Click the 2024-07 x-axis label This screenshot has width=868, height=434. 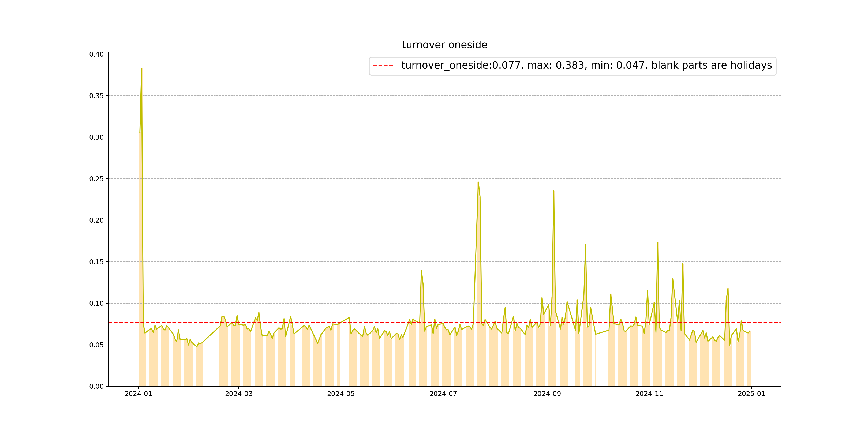443,394
